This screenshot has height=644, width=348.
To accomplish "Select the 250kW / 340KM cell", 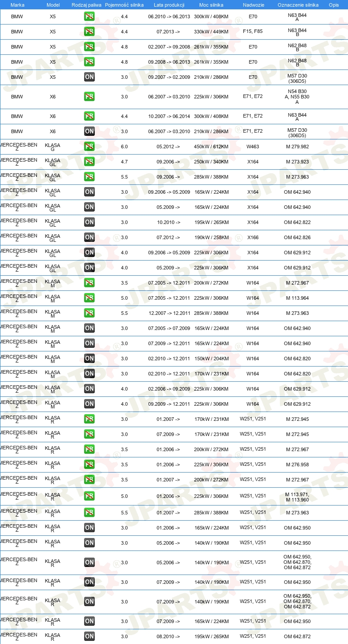I will point(211,162).
